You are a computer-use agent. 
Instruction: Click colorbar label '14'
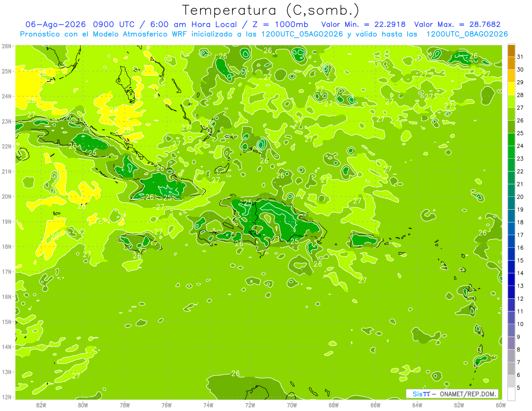point(520,273)
